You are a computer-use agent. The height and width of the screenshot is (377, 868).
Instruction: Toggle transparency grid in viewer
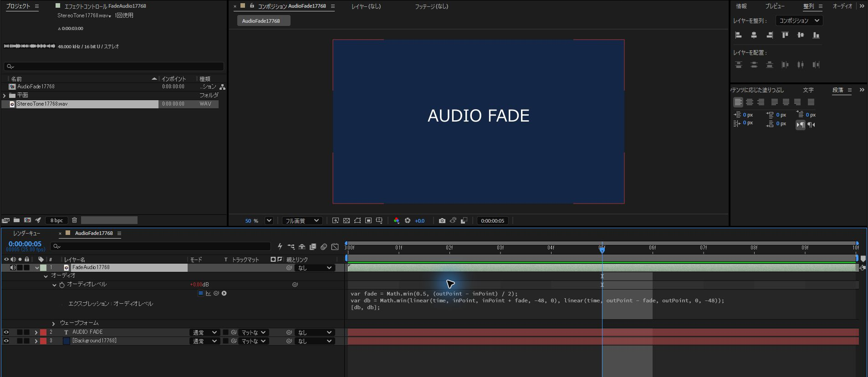347,220
